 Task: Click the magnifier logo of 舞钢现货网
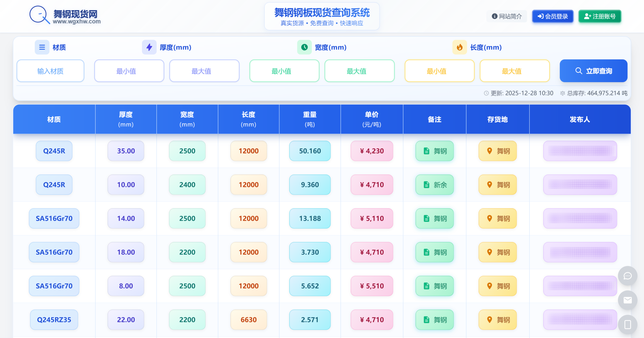point(39,15)
